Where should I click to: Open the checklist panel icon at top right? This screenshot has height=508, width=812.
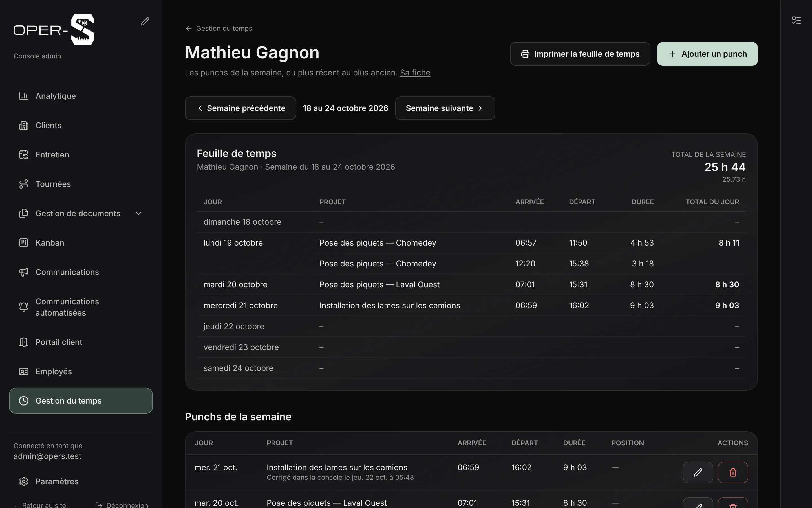point(796,20)
